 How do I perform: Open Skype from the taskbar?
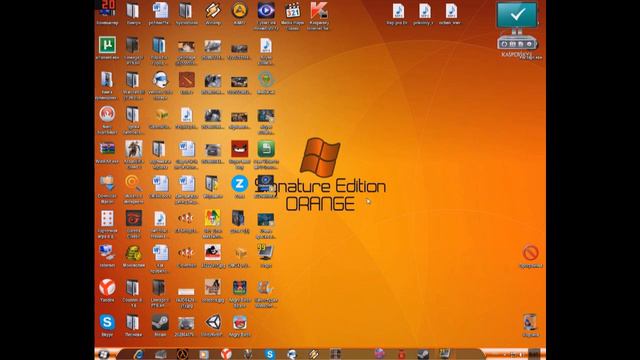coord(269,354)
